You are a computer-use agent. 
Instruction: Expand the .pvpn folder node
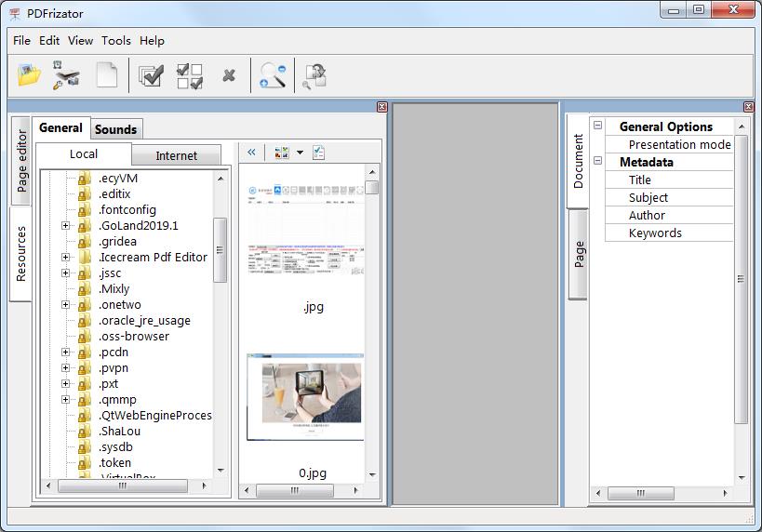click(x=65, y=367)
